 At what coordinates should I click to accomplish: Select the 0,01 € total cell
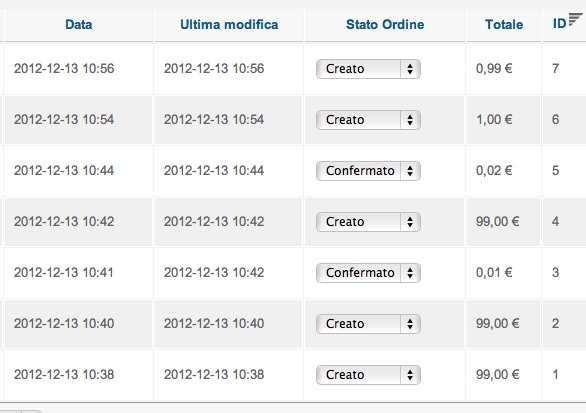click(x=494, y=272)
